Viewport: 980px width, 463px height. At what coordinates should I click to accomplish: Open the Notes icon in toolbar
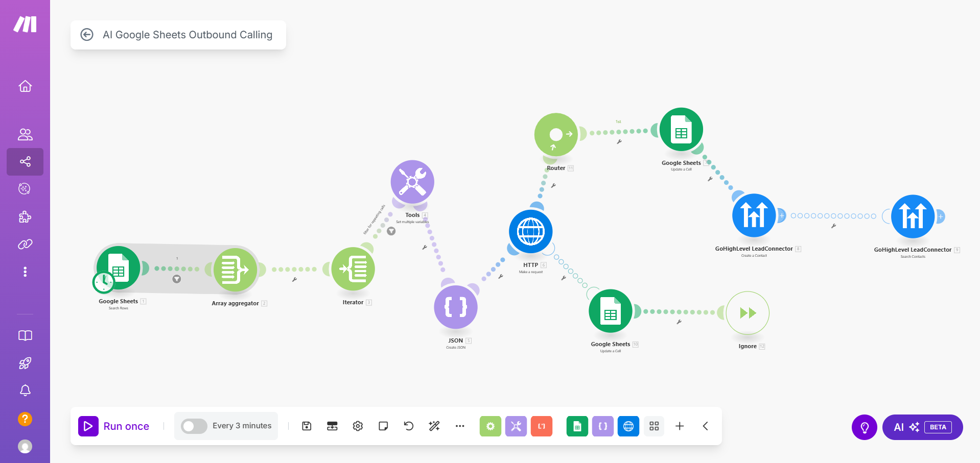(383, 426)
